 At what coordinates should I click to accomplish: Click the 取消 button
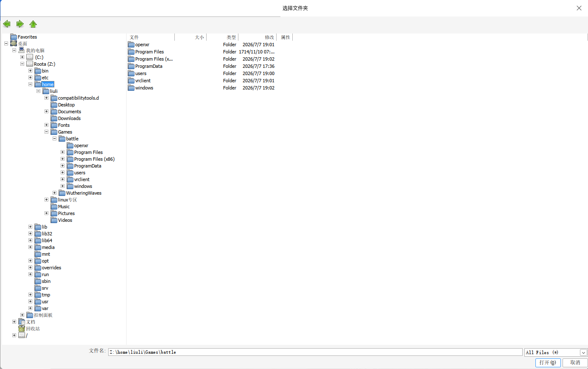pos(575,363)
